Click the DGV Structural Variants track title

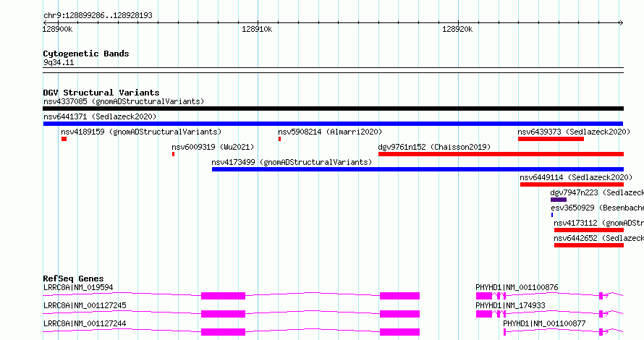pos(101,93)
